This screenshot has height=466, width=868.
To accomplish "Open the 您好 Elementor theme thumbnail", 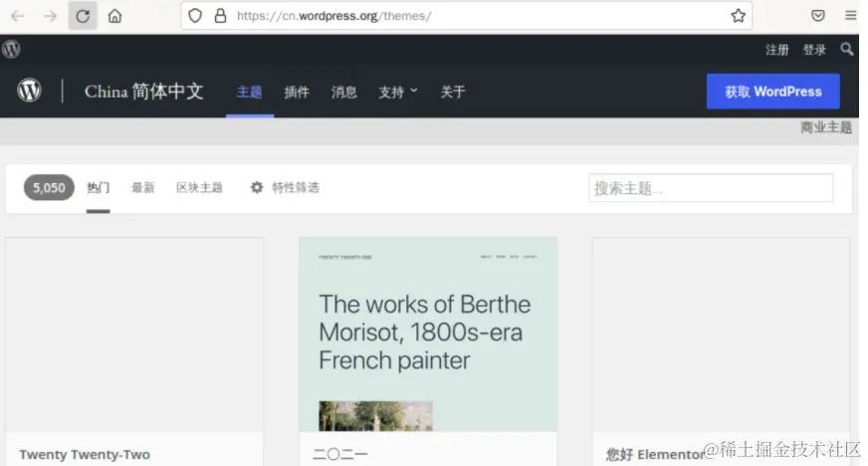I will click(722, 335).
